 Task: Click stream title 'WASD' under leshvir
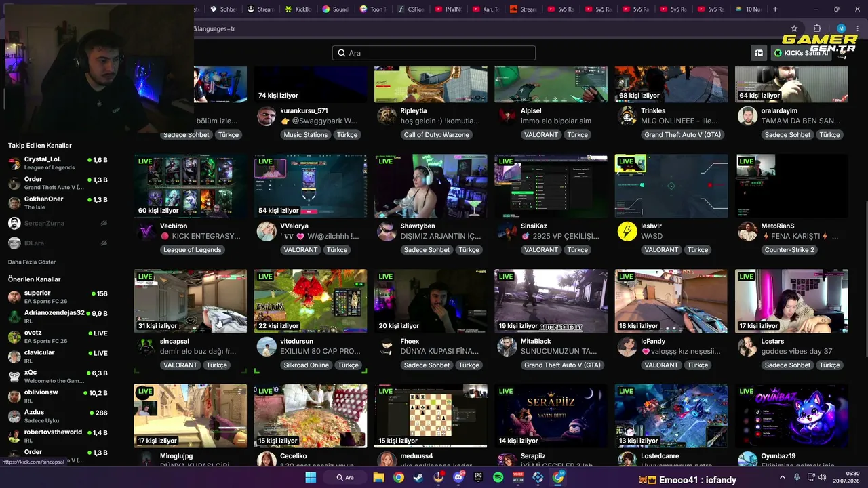click(652, 236)
